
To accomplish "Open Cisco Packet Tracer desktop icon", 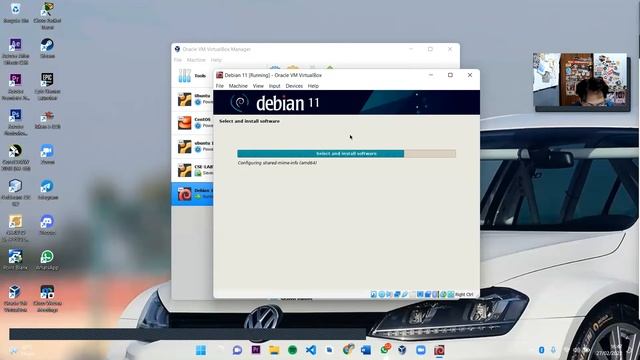I will click(47, 15).
